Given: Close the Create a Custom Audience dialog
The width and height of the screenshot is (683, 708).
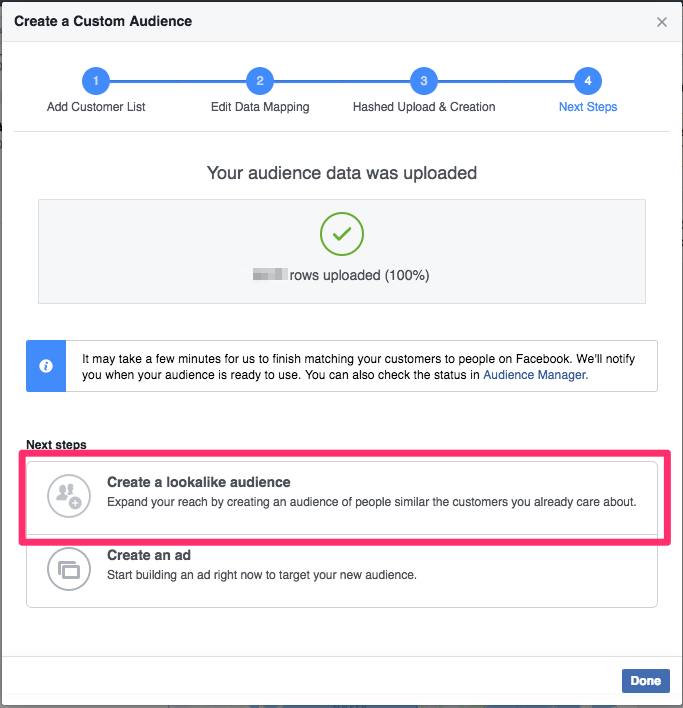Looking at the screenshot, I should (662, 22).
